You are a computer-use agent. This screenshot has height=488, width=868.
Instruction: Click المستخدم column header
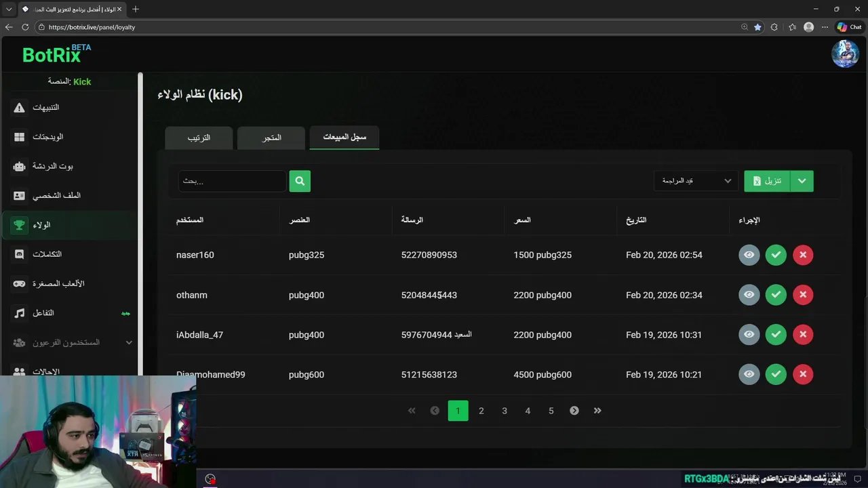coord(190,220)
